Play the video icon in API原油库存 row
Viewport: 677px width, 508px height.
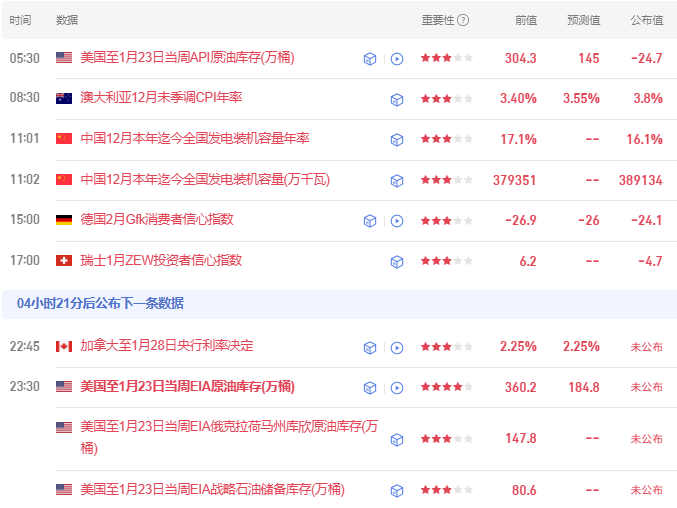[x=397, y=59]
